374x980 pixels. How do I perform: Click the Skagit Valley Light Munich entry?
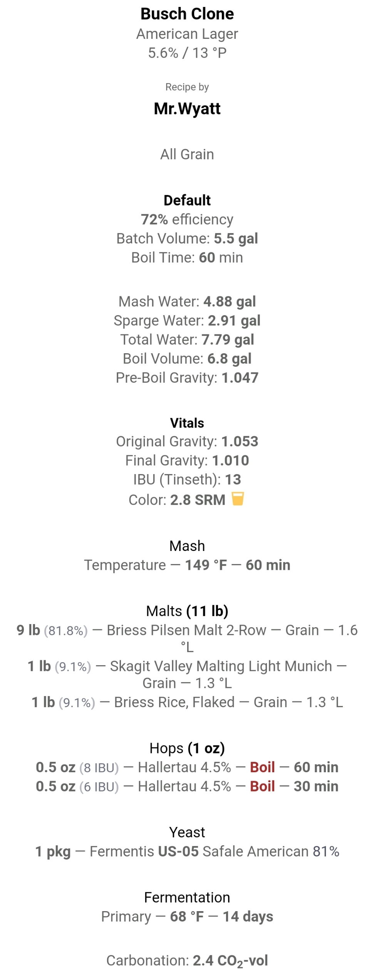[187, 674]
